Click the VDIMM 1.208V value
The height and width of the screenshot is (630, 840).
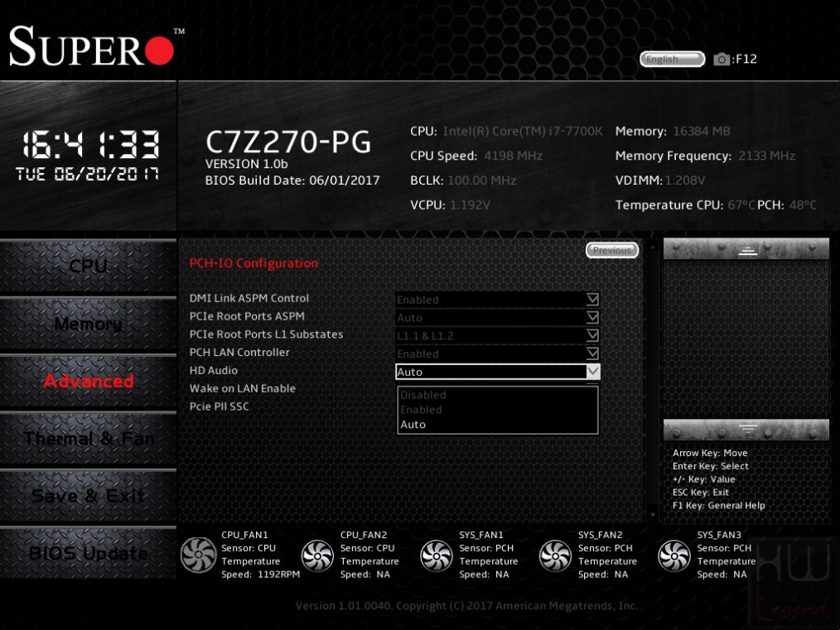pyautogui.click(x=685, y=180)
